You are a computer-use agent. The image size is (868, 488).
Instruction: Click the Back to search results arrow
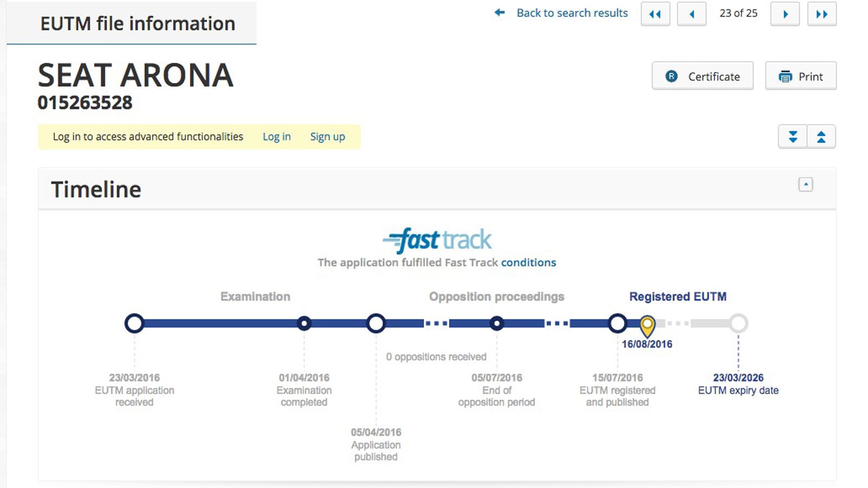pyautogui.click(x=500, y=12)
